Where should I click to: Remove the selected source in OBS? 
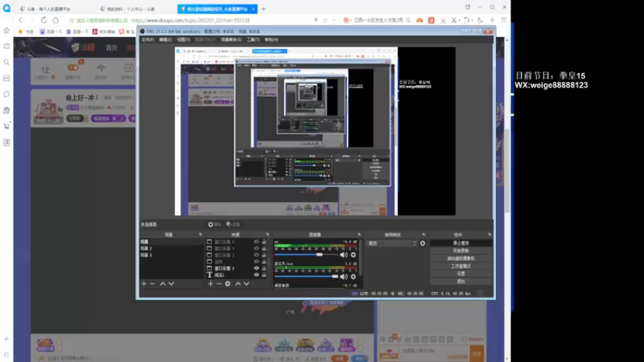(x=219, y=284)
